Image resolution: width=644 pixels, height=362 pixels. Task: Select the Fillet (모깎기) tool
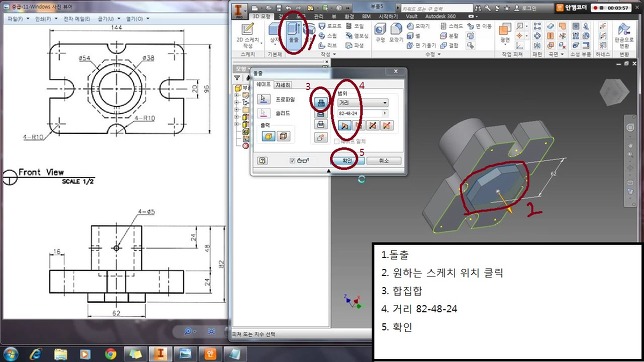point(396,33)
